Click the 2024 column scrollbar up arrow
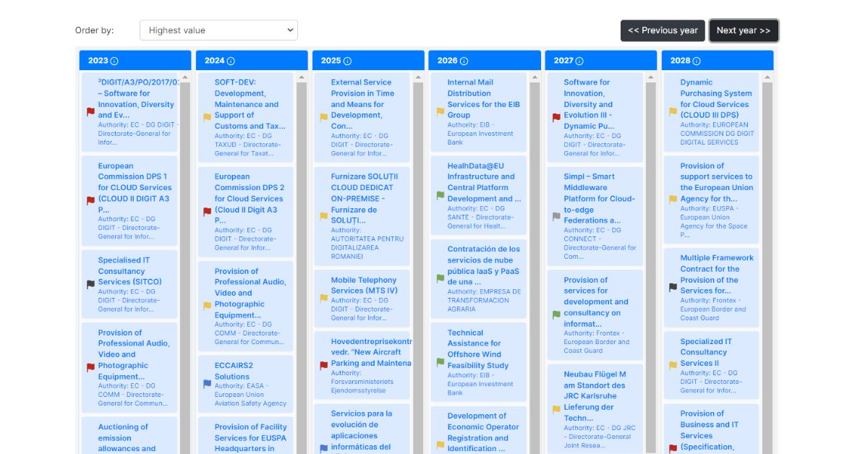This screenshot has height=454, width=868. [302, 77]
